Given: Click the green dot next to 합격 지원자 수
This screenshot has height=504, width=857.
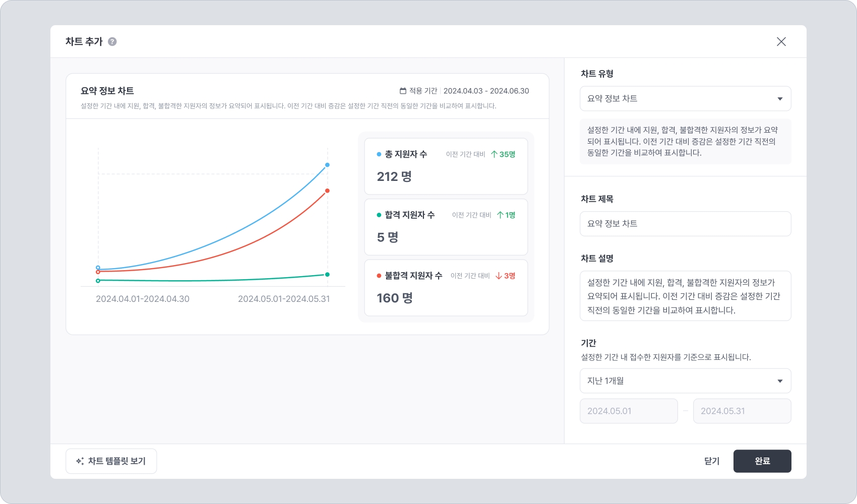Looking at the screenshot, I should coord(379,215).
